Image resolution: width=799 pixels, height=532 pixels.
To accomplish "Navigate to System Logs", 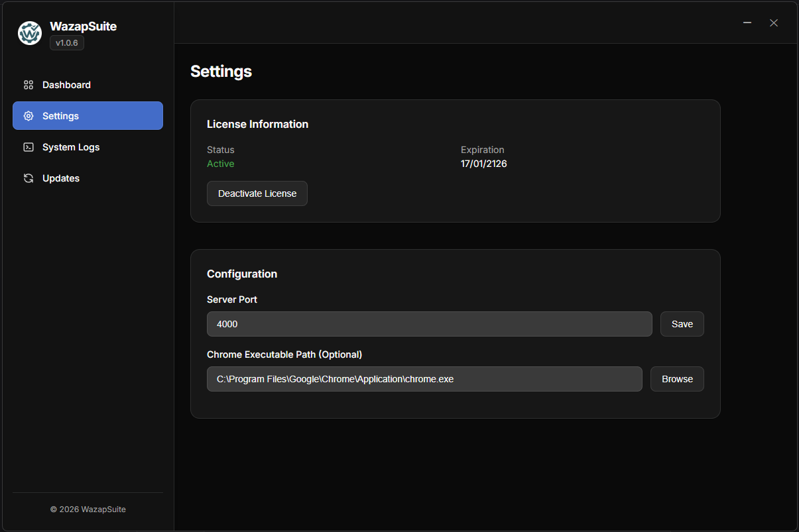I will point(70,147).
